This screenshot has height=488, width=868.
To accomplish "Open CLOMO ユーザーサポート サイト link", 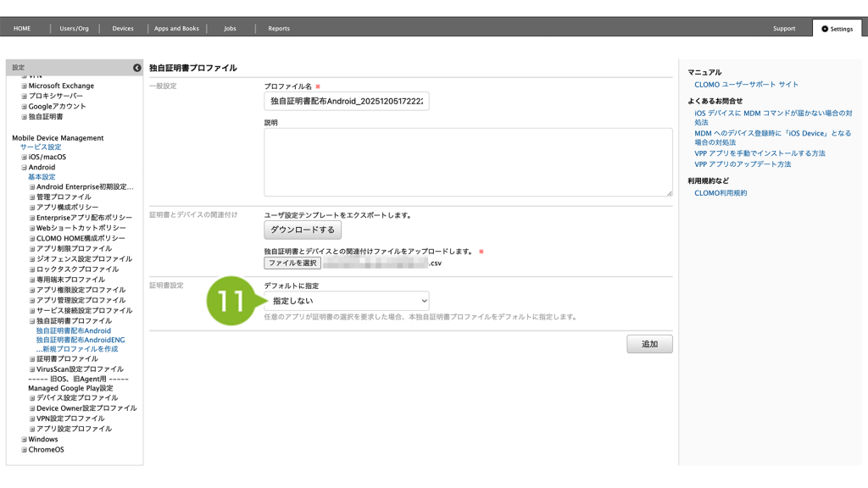I will pos(746,85).
